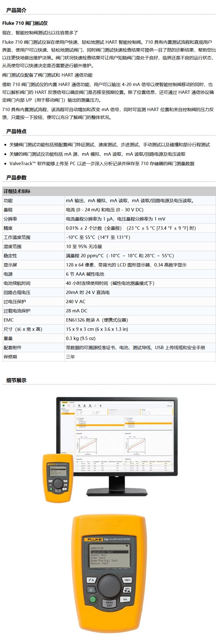Viewport: 216px width, 644px height.
Task: Click the value 6 节 AAA 碱性电池
Action: click(x=85, y=274)
